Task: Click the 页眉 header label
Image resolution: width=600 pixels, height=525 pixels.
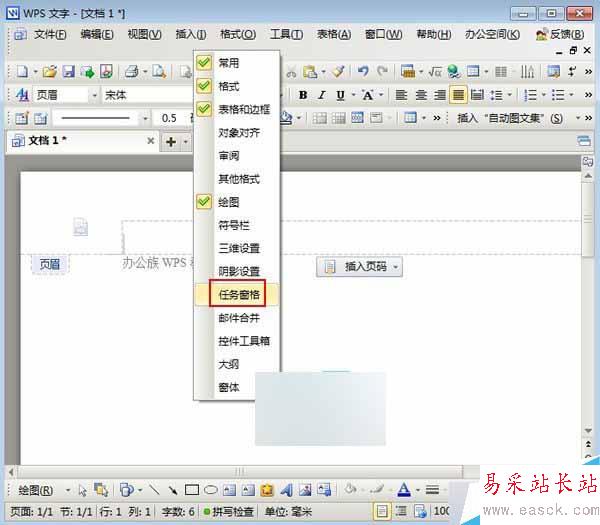Action: [x=50, y=264]
